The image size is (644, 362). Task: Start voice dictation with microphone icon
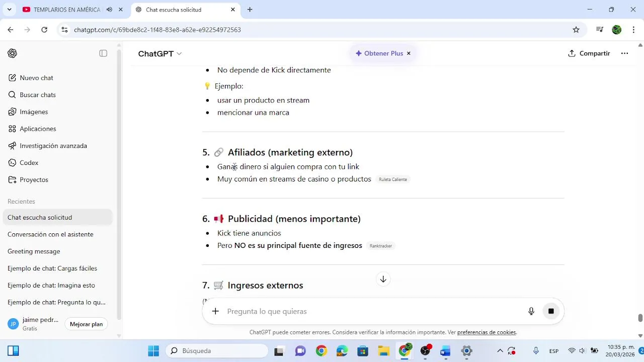[531, 311]
